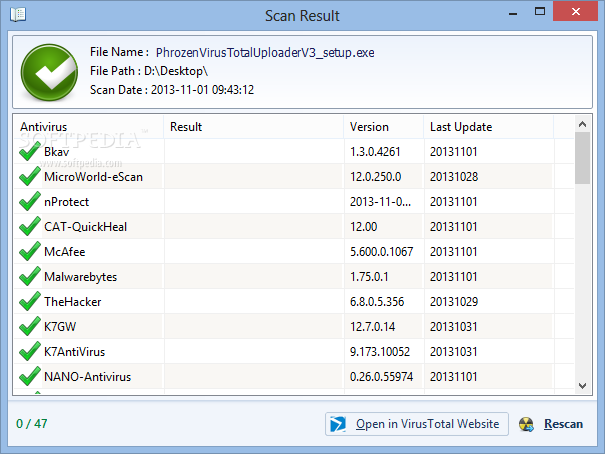Click last update 20131029 cell

pyautogui.click(x=454, y=302)
